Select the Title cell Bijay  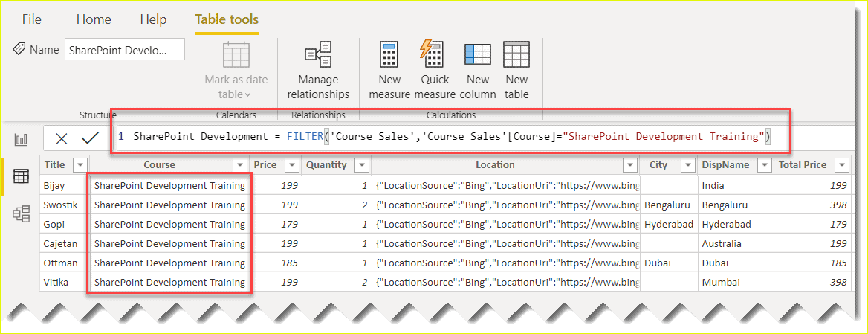pos(64,185)
